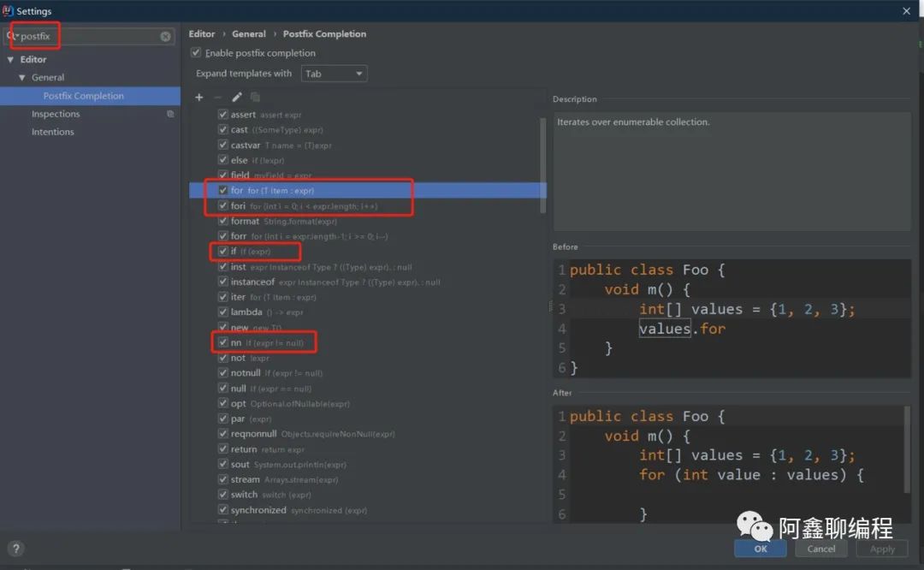Click values.for in the Before code

click(x=682, y=329)
